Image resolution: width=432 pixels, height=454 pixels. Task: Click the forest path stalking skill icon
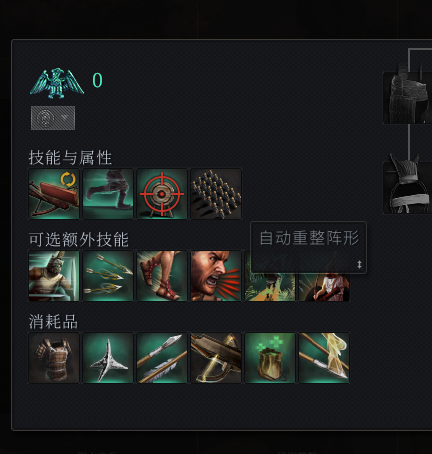(270, 287)
